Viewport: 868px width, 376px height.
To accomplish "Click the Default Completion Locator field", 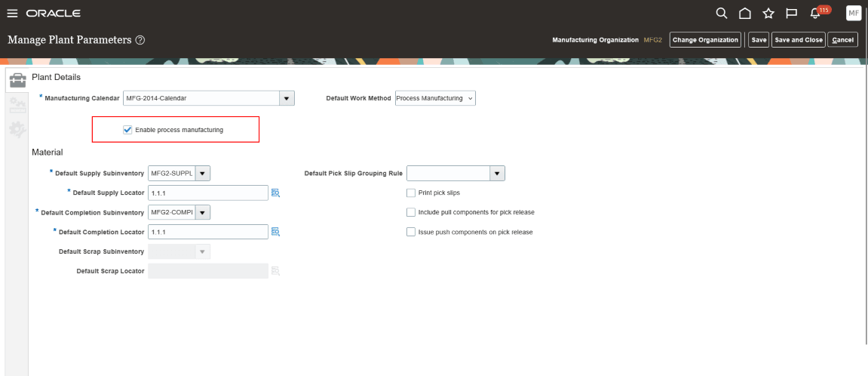I will (x=208, y=232).
